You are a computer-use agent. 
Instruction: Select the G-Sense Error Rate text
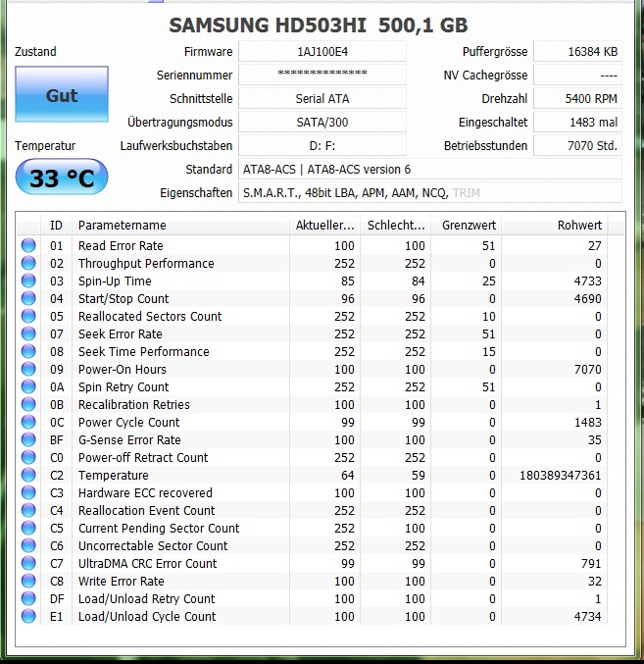tap(129, 440)
